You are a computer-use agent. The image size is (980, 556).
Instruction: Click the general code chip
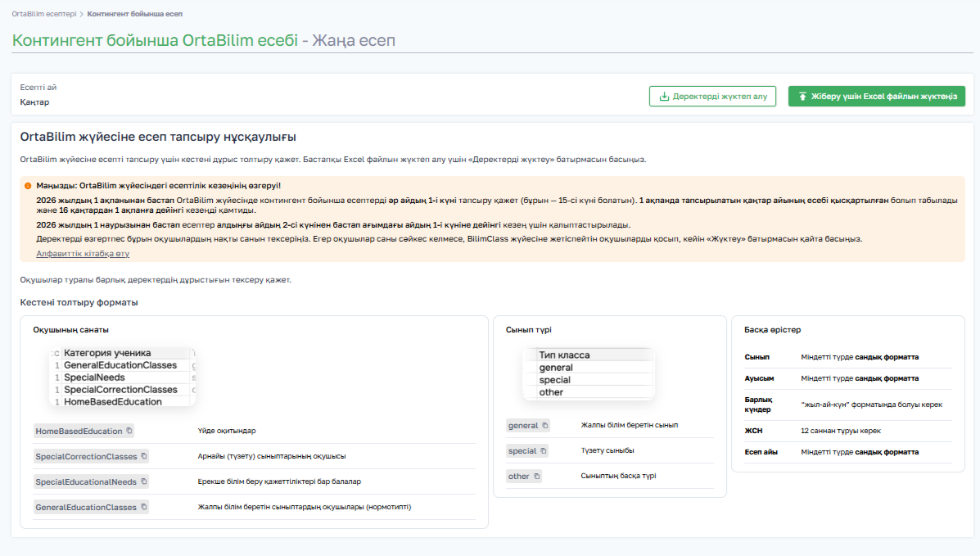(x=528, y=425)
